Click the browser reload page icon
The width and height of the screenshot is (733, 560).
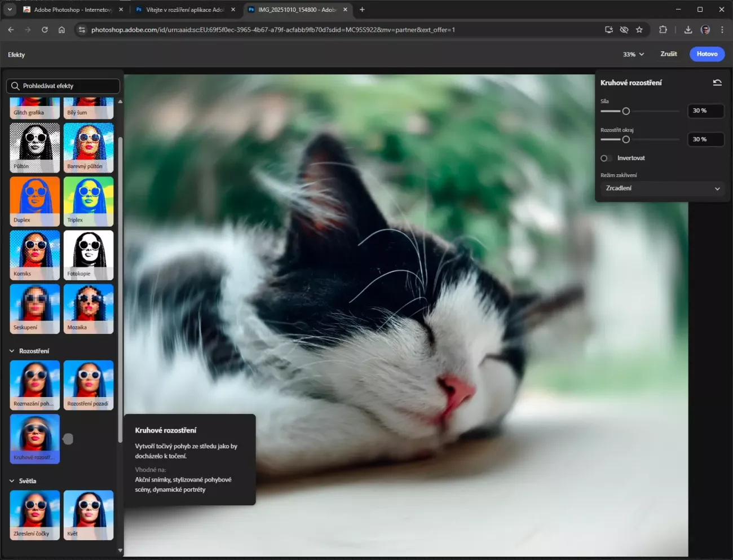45,30
